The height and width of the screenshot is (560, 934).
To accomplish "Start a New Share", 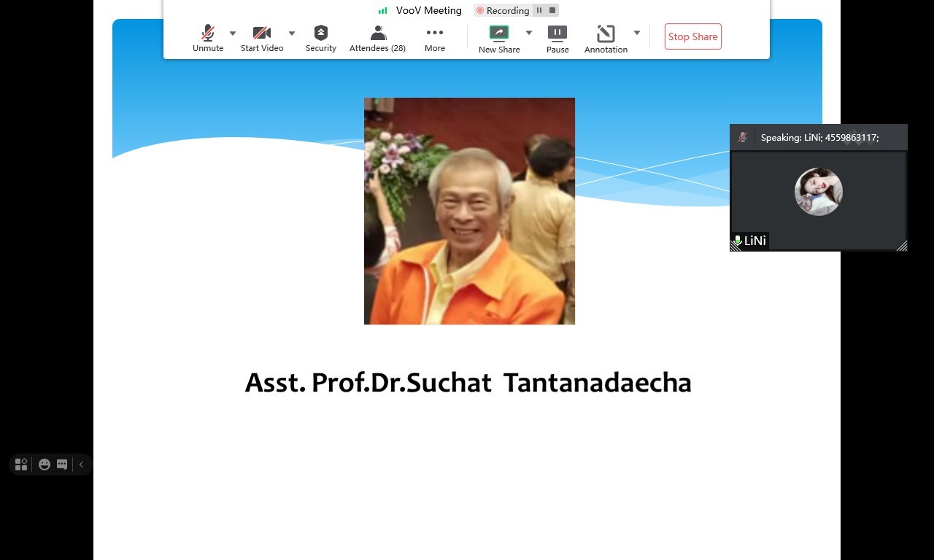I will (x=499, y=39).
